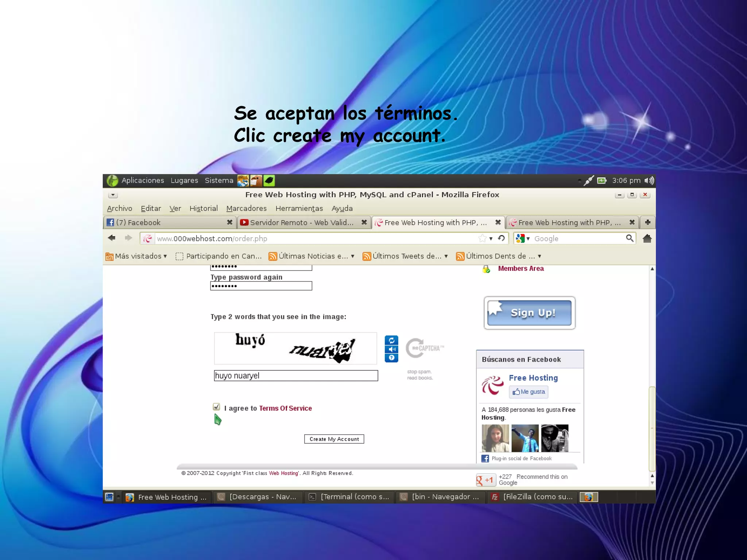Image resolution: width=747 pixels, height=560 pixels.
Task: Switch to Terminal window in taskbar
Action: tap(349, 497)
